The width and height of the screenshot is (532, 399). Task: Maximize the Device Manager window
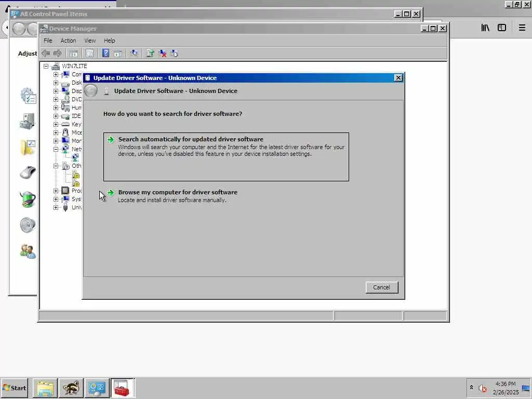coord(433,29)
